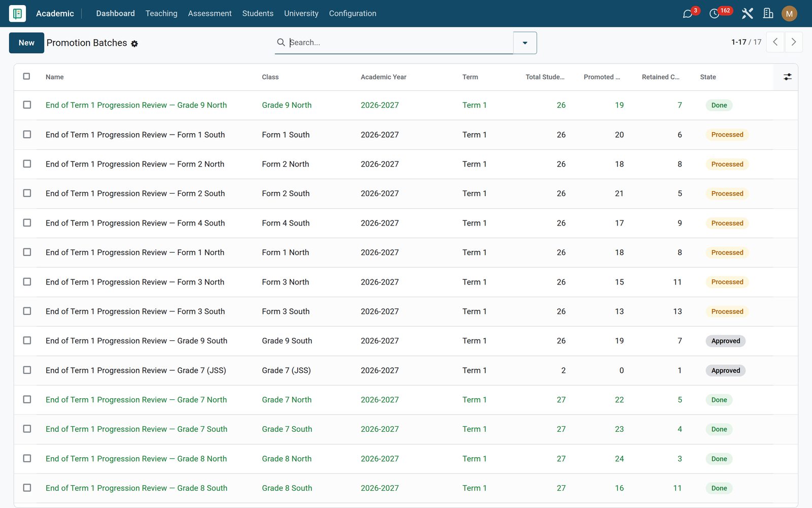This screenshot has width=812, height=508.
Task: Select the Grade 9 North row checkbox
Action: 27,105
